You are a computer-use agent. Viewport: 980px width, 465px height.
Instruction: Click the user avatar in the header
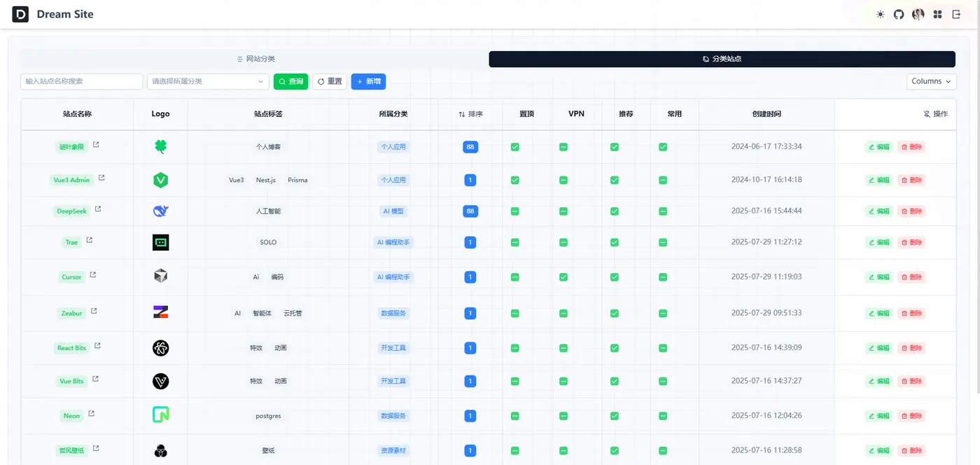[918, 14]
